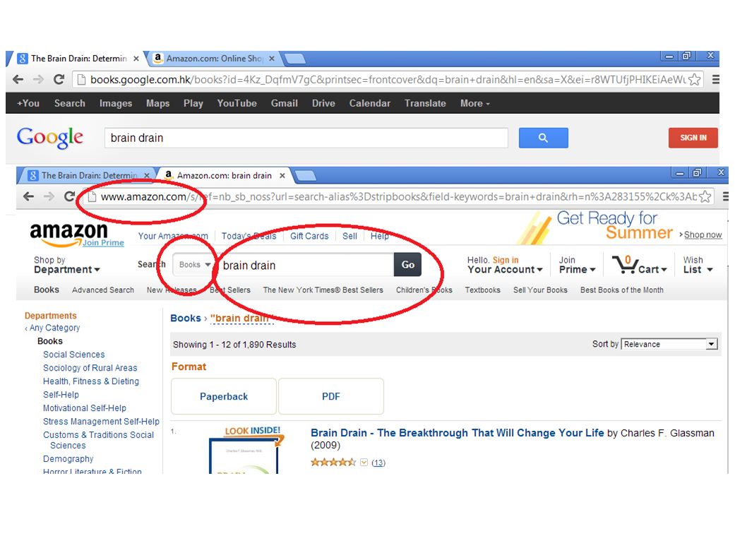Open Best Books of the Month link
Image resolution: width=747 pixels, height=560 pixels.
tap(622, 290)
